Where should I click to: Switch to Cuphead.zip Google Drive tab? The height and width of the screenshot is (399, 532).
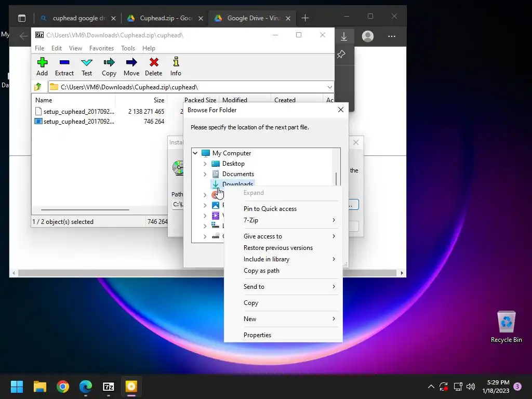(165, 18)
